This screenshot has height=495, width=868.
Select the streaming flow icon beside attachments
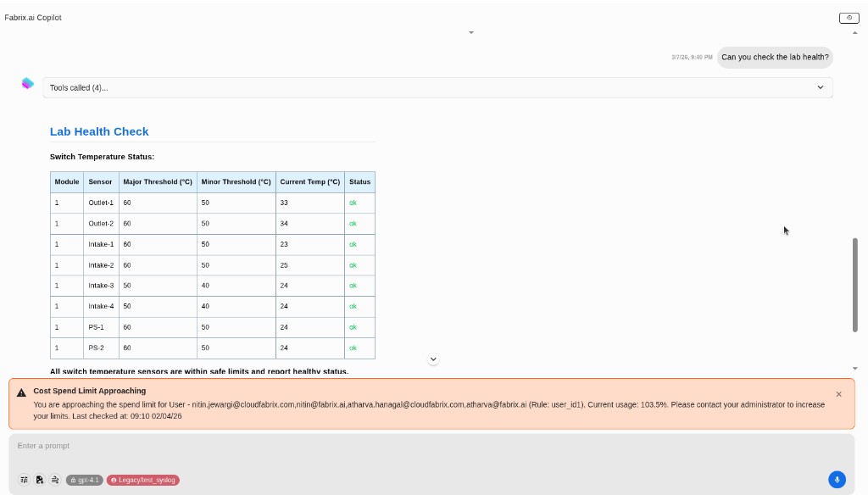[x=54, y=479]
